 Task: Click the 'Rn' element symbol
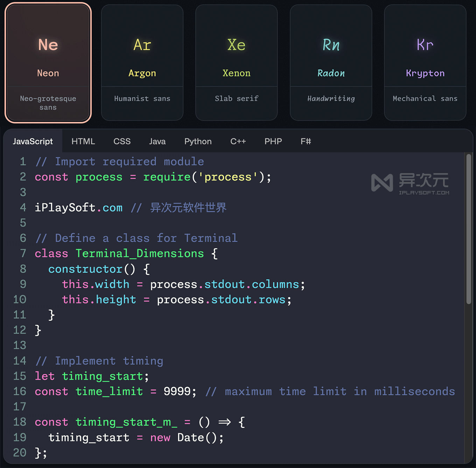click(x=331, y=44)
